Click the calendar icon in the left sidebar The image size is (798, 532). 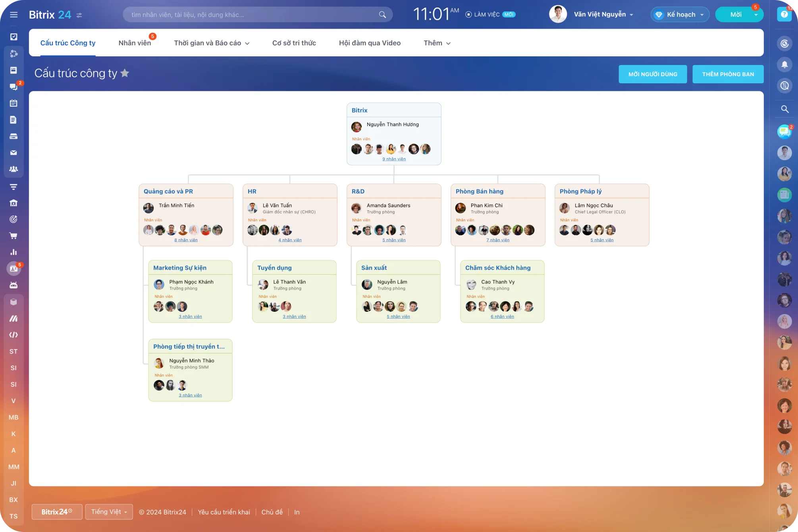click(13, 103)
